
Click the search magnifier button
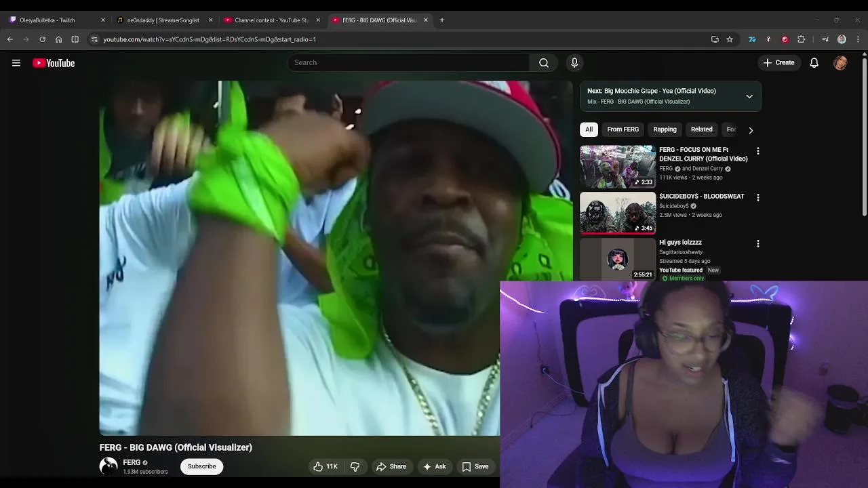click(x=544, y=63)
